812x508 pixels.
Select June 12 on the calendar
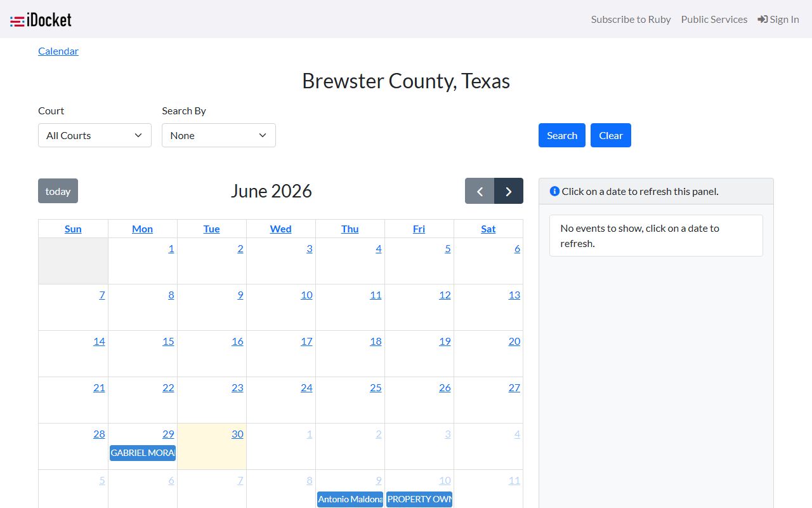click(x=445, y=295)
